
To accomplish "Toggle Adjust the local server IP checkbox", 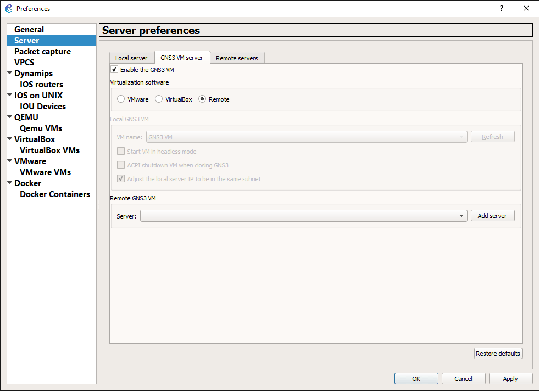I will (121, 178).
